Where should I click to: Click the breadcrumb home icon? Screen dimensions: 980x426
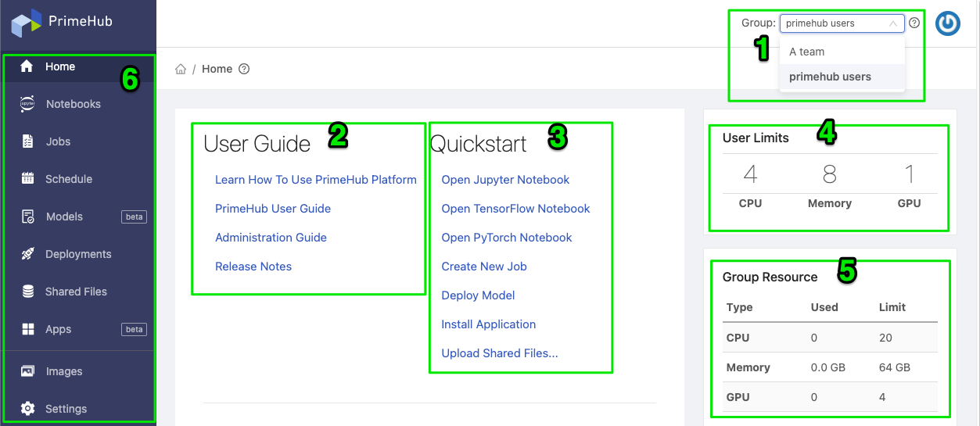point(181,69)
